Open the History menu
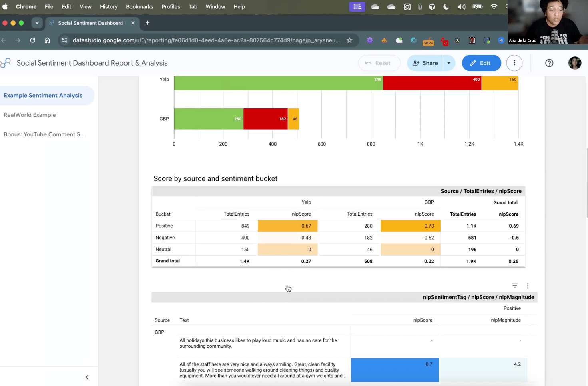The width and height of the screenshot is (588, 386). [x=109, y=6]
